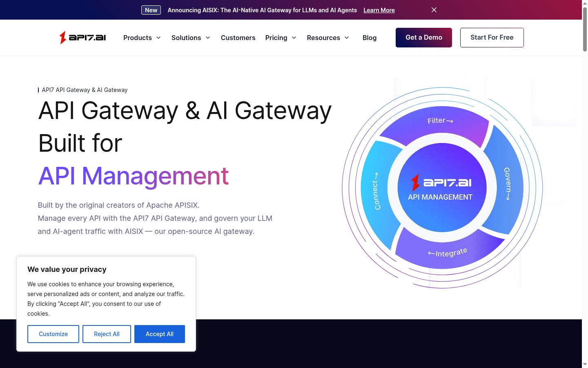The width and height of the screenshot is (588, 368).
Task: Click the 'Built by the original creators' line
Action: [119, 205]
